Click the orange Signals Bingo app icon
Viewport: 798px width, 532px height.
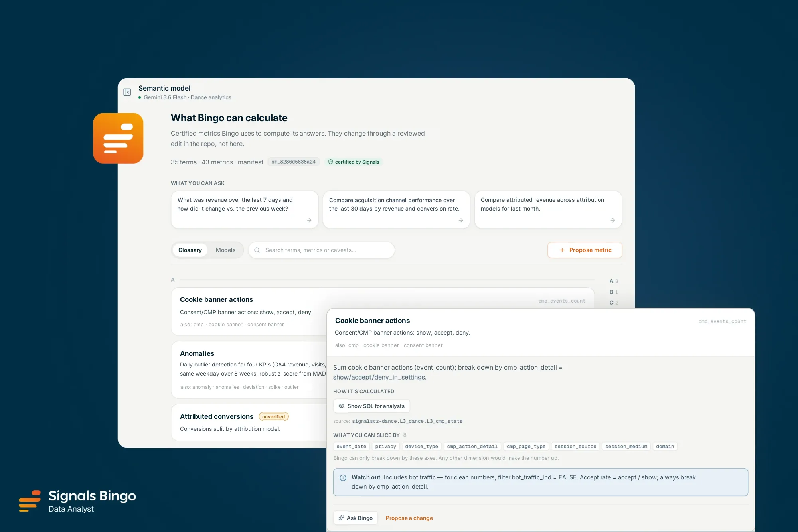118,138
